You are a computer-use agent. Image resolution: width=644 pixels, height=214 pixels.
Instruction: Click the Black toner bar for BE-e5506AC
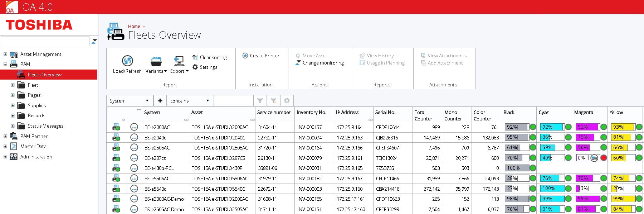pyautogui.click(x=517, y=178)
